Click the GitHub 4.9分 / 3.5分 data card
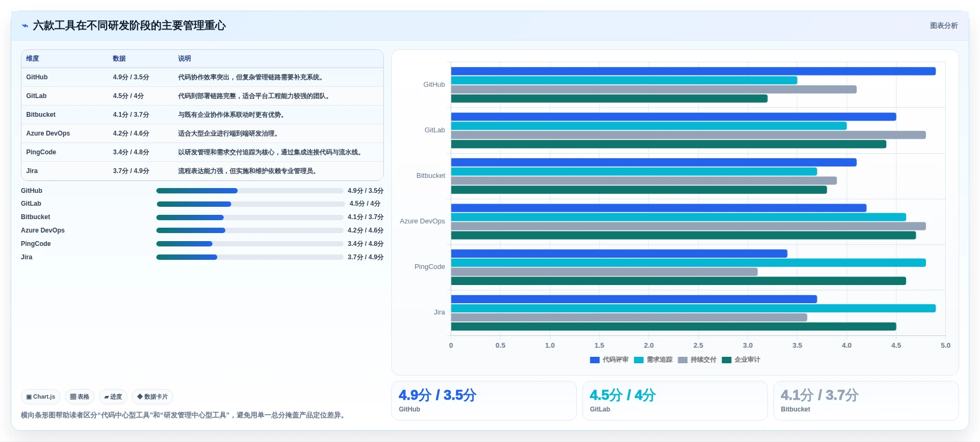Image resolution: width=980 pixels, height=442 pixels. click(484, 401)
